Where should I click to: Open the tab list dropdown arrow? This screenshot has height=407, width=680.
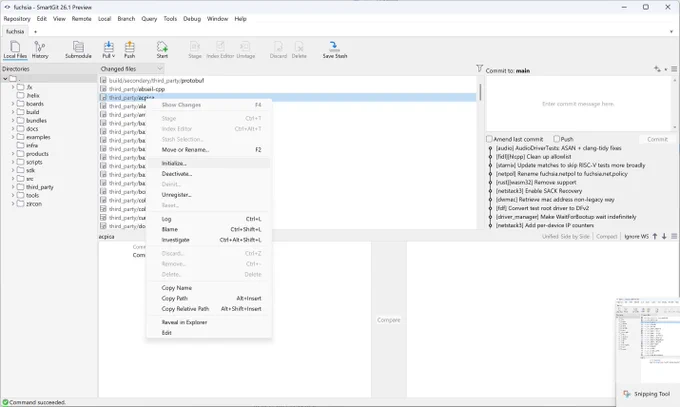(671, 32)
